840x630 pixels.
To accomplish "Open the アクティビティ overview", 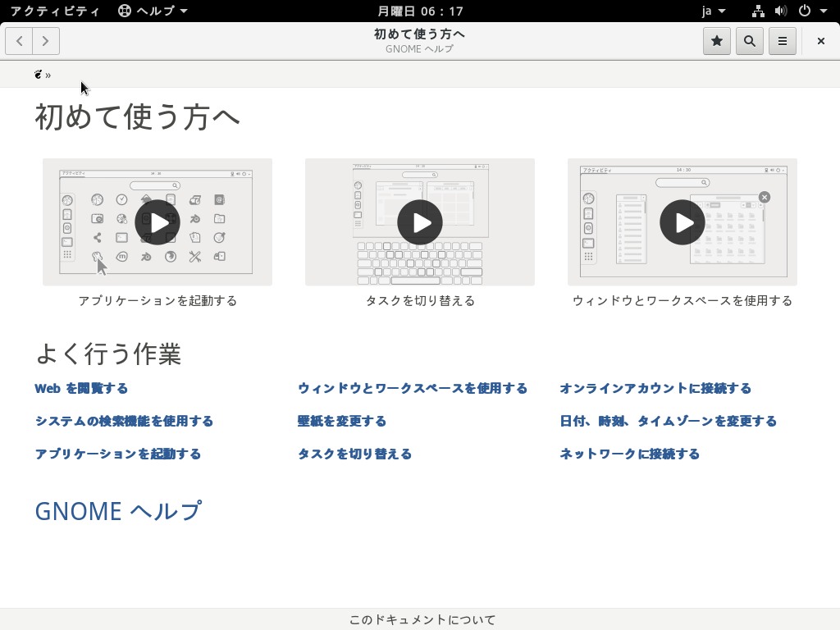I will [55, 11].
